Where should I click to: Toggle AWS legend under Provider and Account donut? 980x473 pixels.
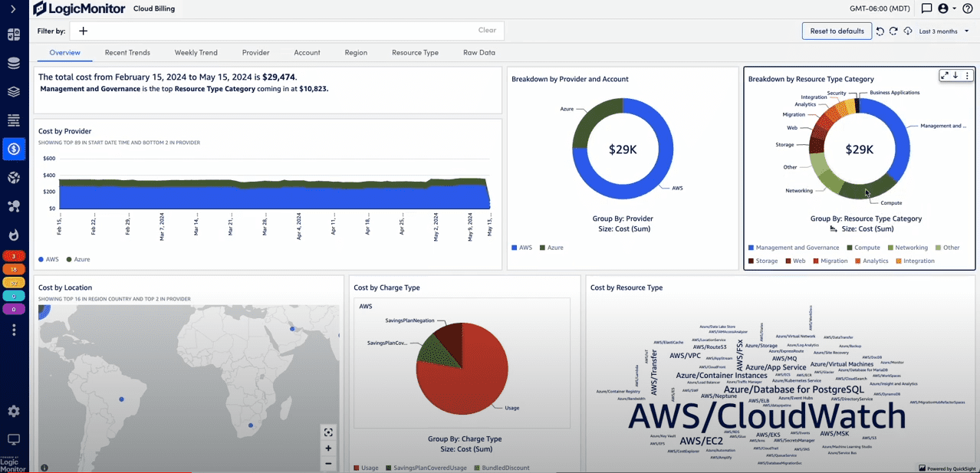click(x=521, y=248)
